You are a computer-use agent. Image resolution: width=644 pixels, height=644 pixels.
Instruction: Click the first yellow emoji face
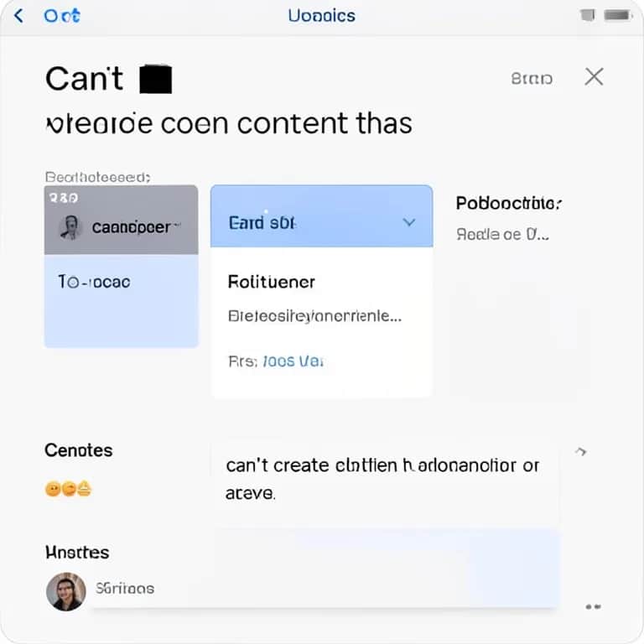53,489
